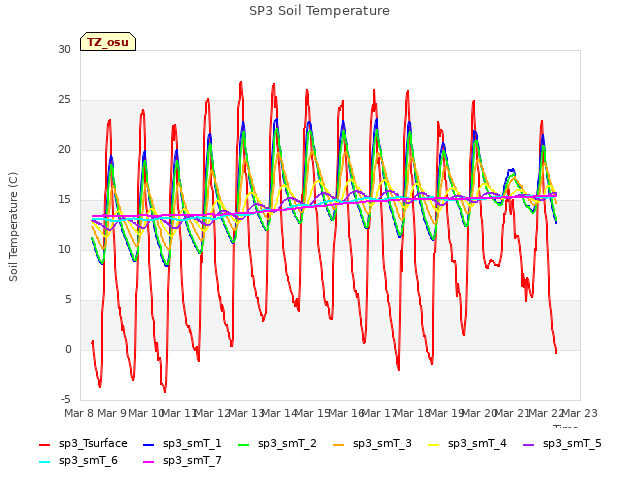Click the y-axis value 30
This screenshot has width=640, height=480.
[x=64, y=50]
